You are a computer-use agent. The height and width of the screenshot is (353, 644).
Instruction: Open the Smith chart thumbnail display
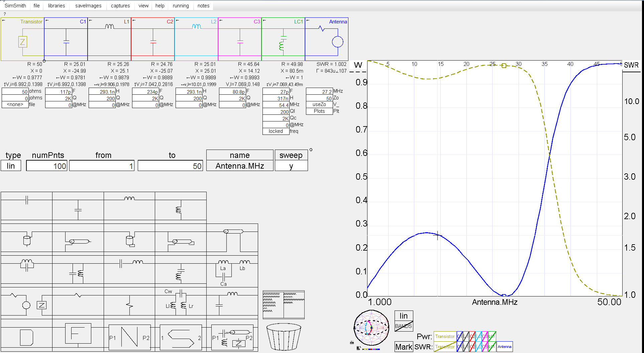click(x=371, y=328)
